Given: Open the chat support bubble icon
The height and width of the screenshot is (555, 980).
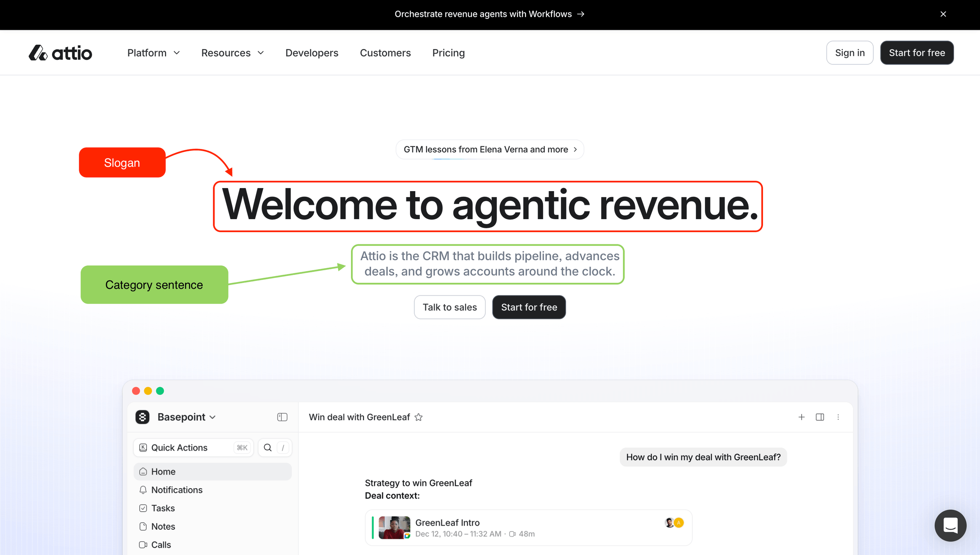Looking at the screenshot, I should pyautogui.click(x=951, y=525).
